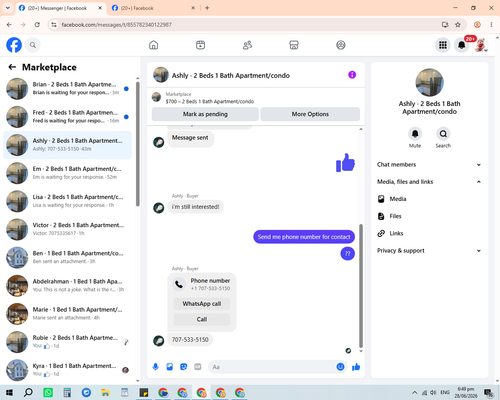Open File Explorer from the taskbar
This screenshot has width=500, height=400.
pos(105,393)
